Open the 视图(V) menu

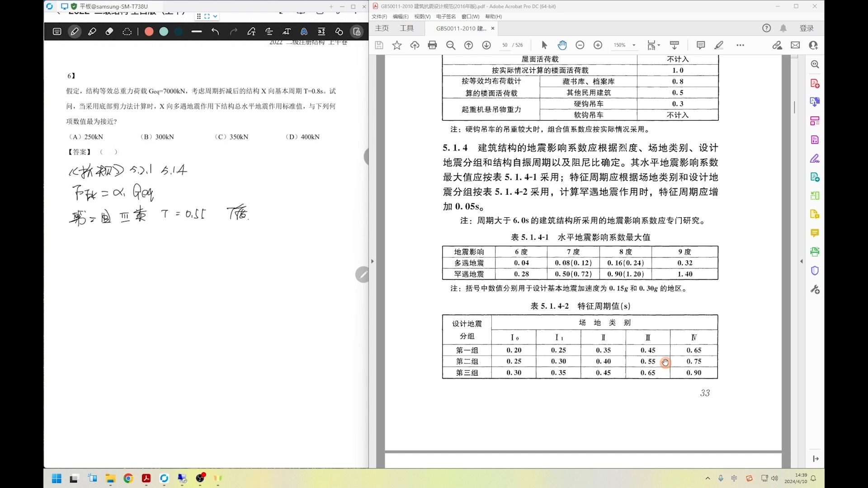[422, 16]
